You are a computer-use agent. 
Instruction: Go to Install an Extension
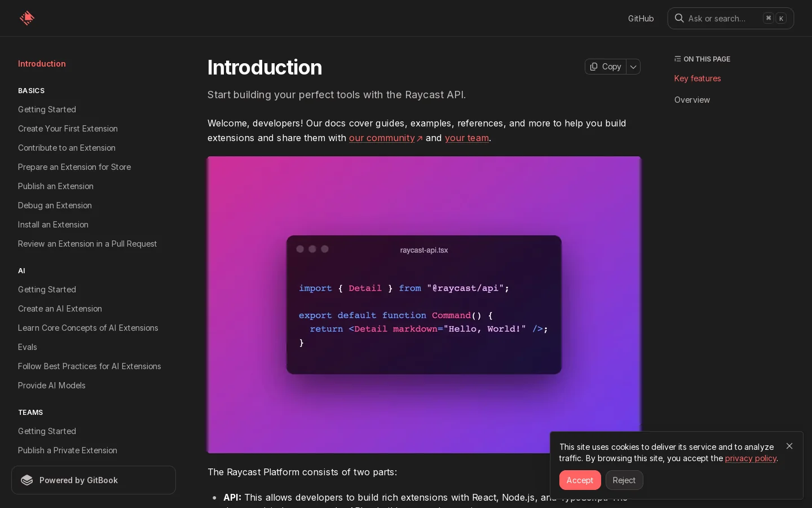tap(53, 225)
